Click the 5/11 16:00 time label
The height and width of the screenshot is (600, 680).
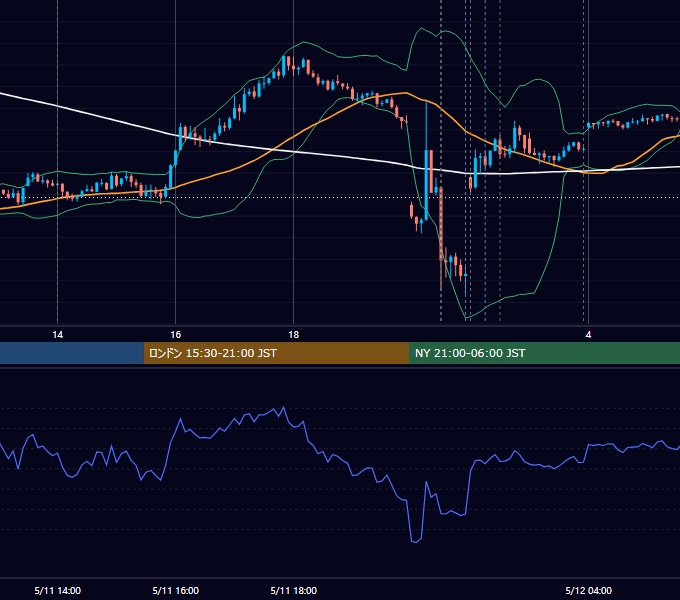pyautogui.click(x=176, y=590)
